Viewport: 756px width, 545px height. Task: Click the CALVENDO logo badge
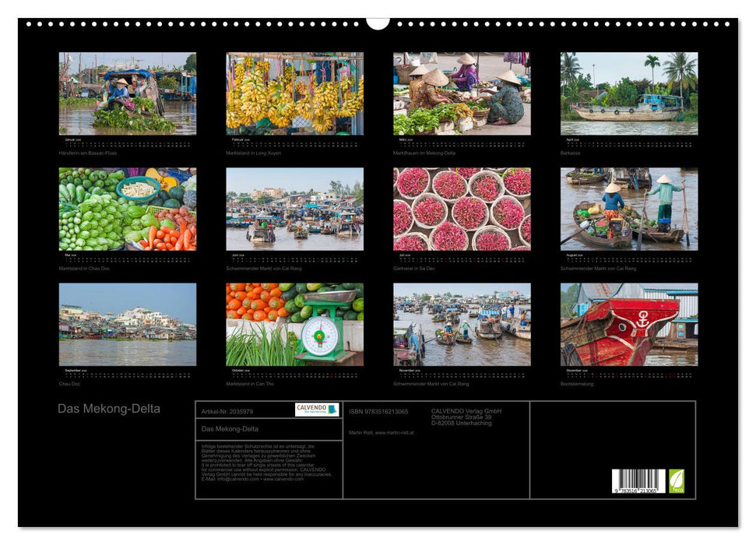coord(317,410)
